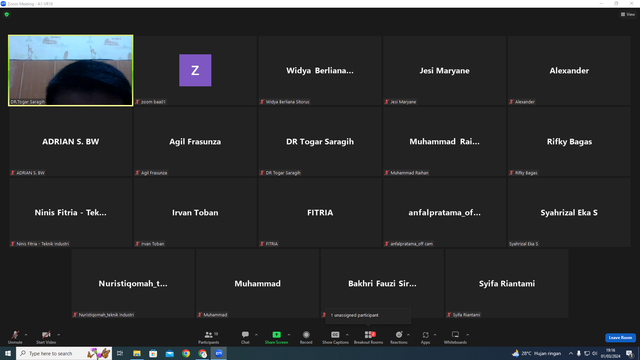Select the zoom baa01 participant tile
Viewport: 640px width, 360px height.
click(195, 70)
